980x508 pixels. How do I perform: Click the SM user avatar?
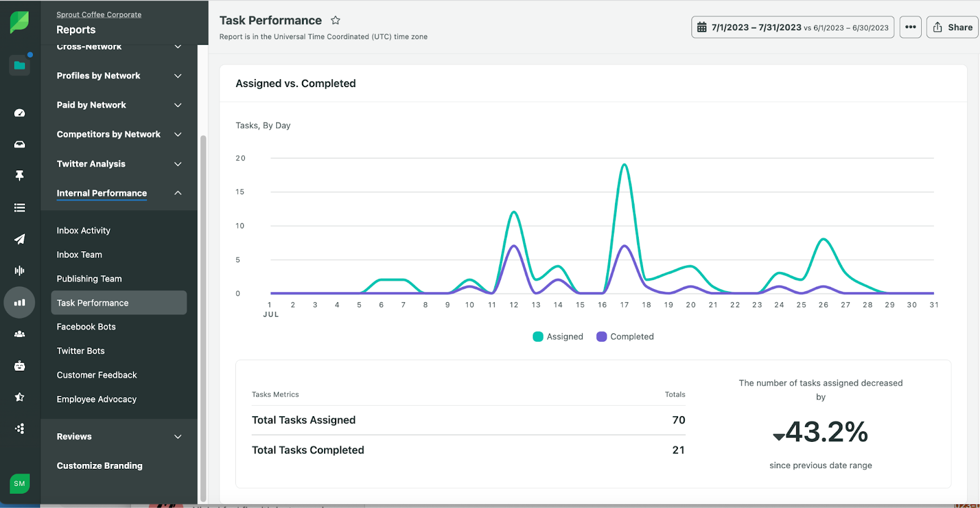click(20, 483)
